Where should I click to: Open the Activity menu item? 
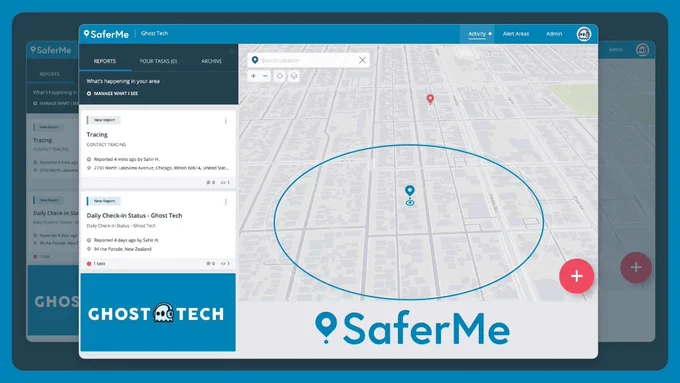pyautogui.click(x=477, y=34)
